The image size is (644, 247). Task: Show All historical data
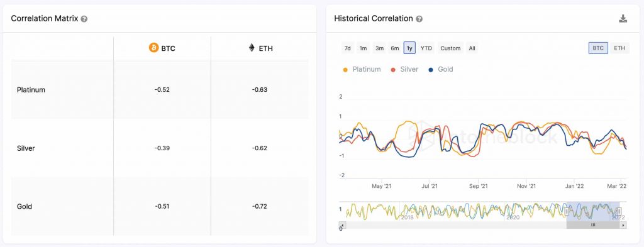click(472, 48)
